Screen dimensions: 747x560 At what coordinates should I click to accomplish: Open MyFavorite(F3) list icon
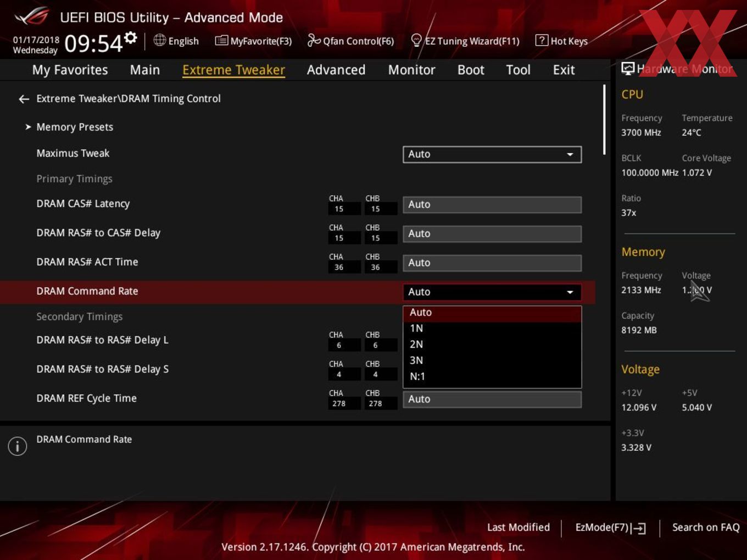(x=221, y=41)
